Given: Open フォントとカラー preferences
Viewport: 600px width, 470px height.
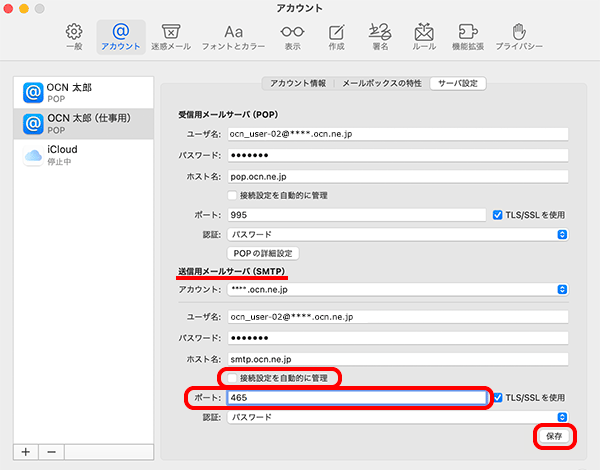Looking at the screenshot, I should [x=233, y=37].
